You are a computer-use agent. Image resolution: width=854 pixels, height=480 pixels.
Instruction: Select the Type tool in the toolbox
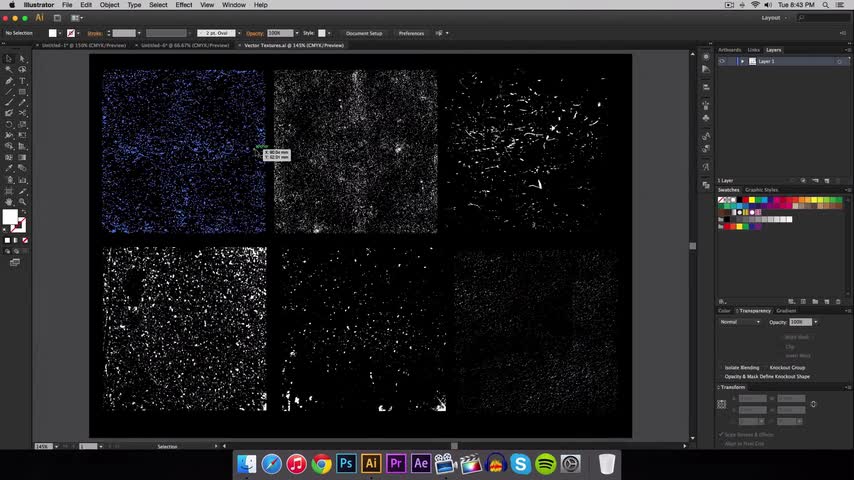pyautogui.click(x=22, y=80)
